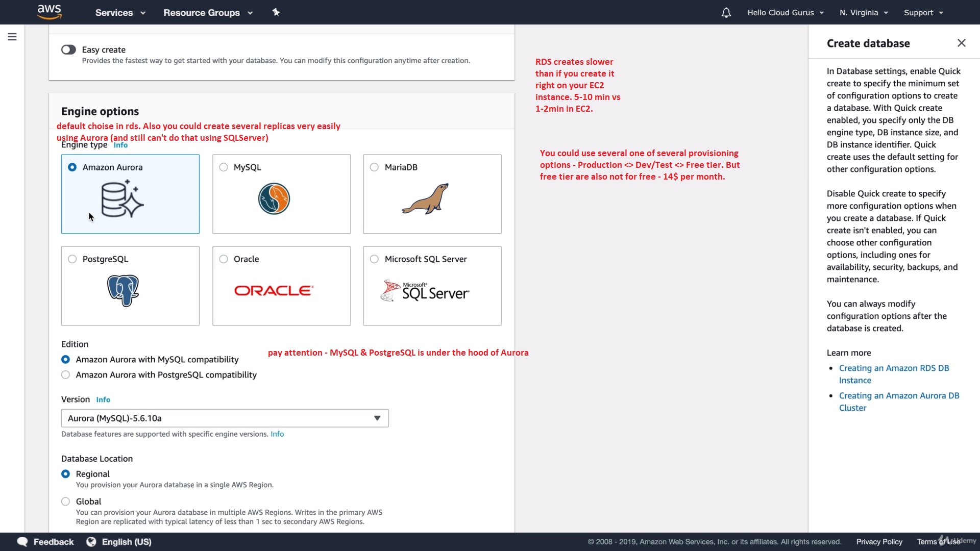
Task: Enable the Easy create toggle
Action: tap(68, 49)
